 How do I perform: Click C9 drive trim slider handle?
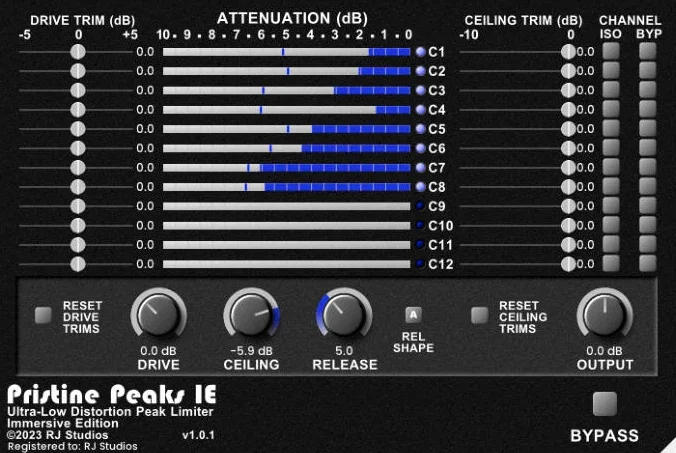[x=78, y=206]
